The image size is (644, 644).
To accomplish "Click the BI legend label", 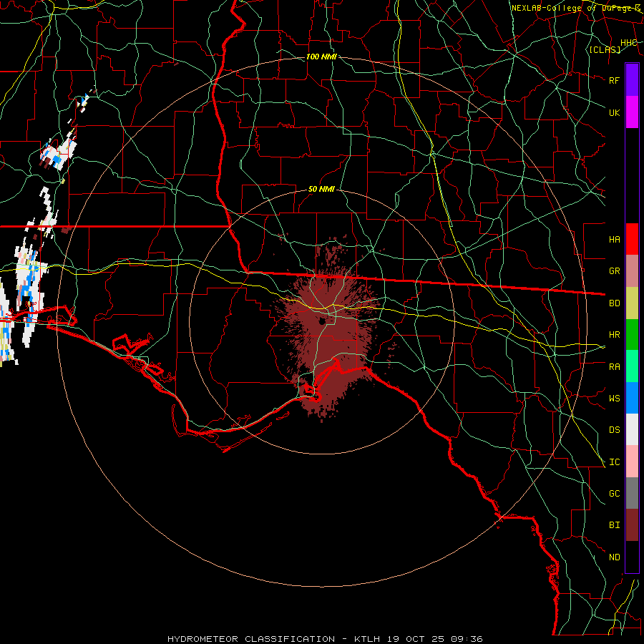I will [614, 525].
